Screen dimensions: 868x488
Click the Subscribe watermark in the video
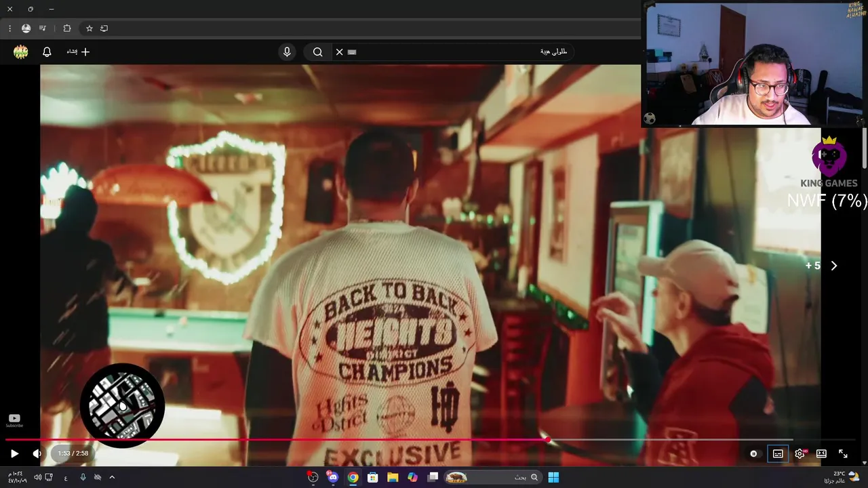(14, 420)
